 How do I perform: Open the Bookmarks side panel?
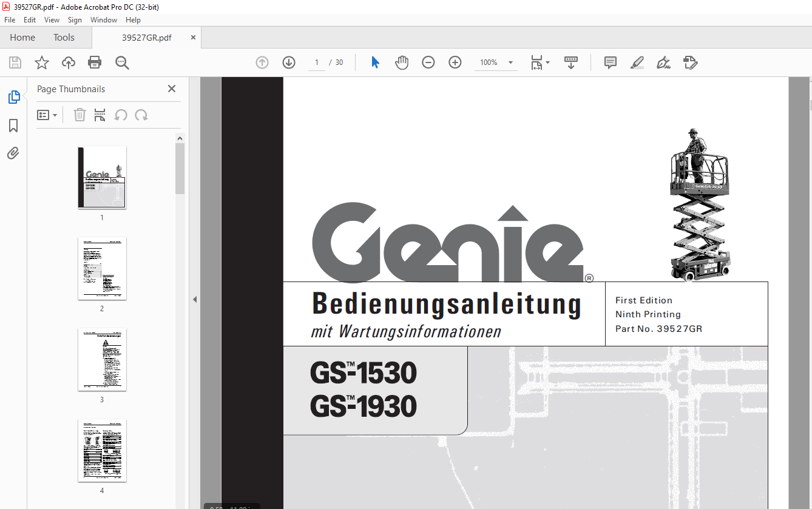(13, 126)
